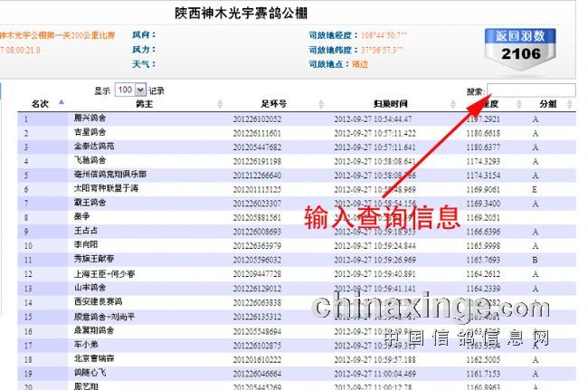Click the 名次 column sort arrow
This screenshot has width=588, height=390.
tap(61, 103)
